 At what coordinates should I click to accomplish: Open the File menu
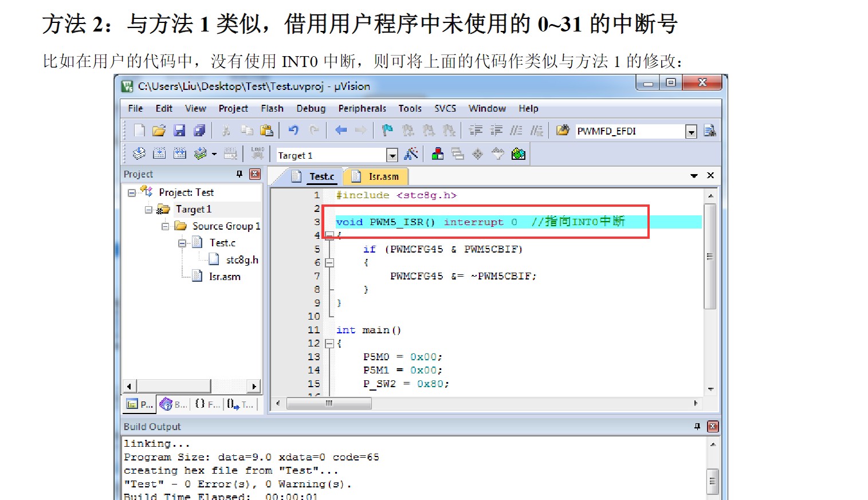click(135, 108)
